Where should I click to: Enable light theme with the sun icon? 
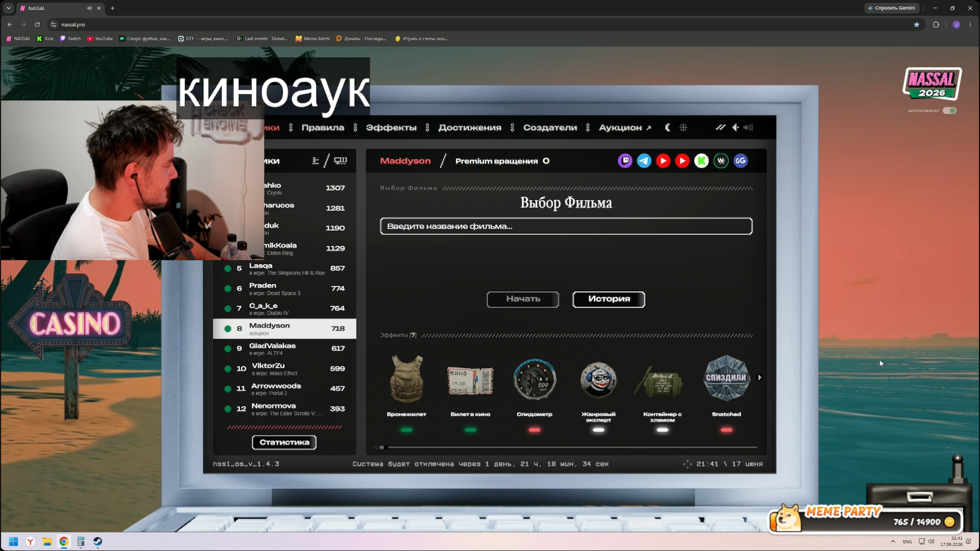tap(683, 128)
